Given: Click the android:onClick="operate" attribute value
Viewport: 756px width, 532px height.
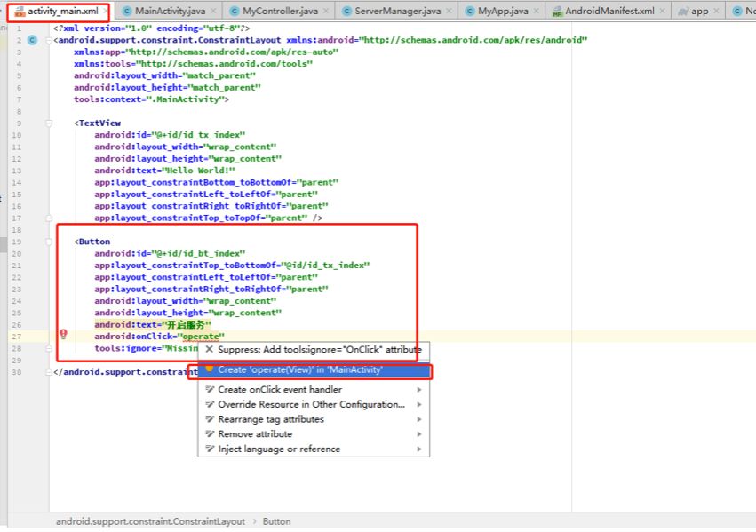Looking at the screenshot, I should [201, 337].
